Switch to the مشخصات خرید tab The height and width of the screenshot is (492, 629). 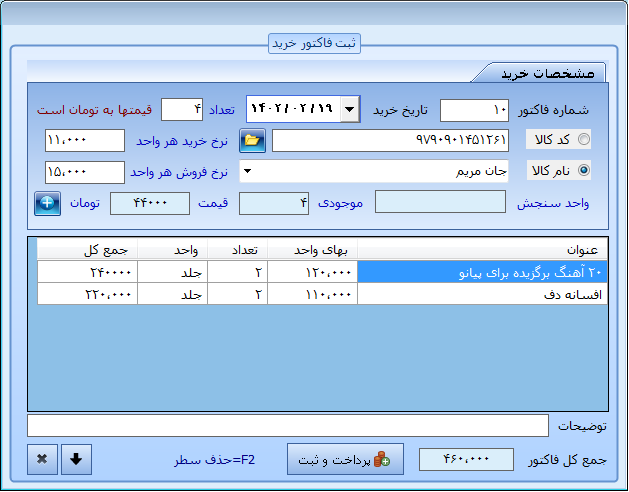[x=547, y=73]
